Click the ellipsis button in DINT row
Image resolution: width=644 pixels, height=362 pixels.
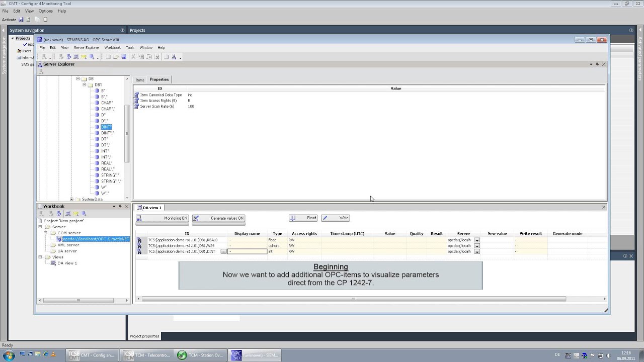click(x=223, y=251)
